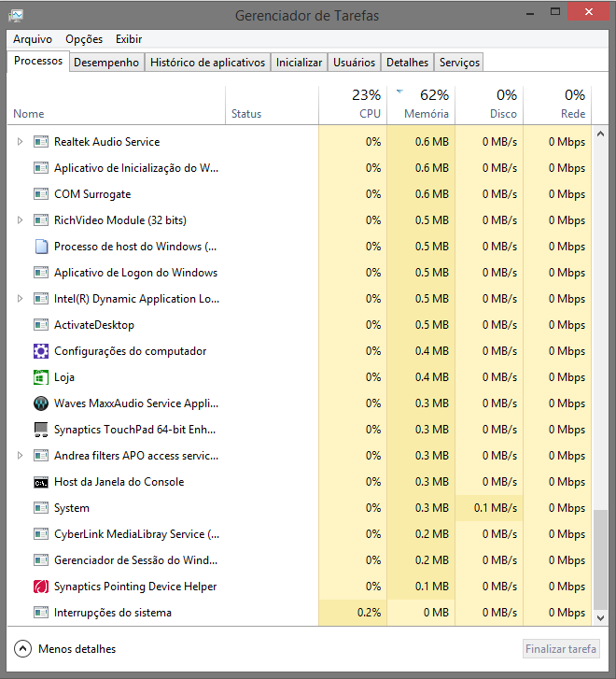
Task: Open the Opções menu
Action: pyautogui.click(x=84, y=39)
